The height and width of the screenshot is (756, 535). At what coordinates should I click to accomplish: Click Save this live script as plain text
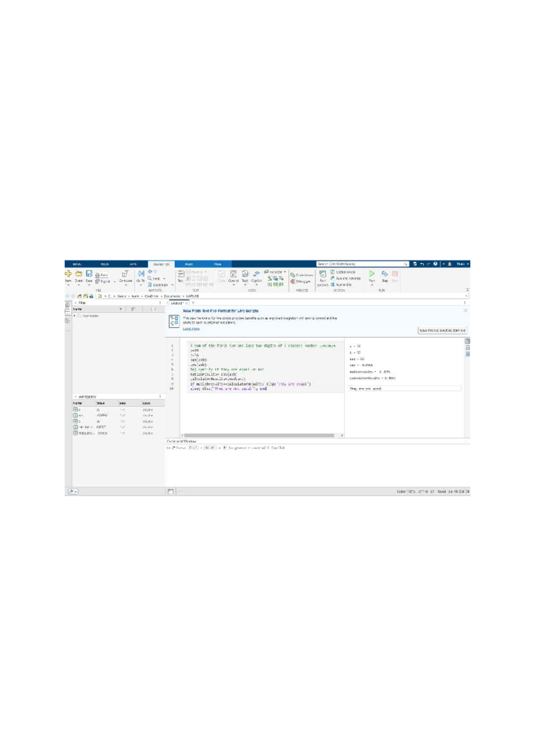(x=442, y=330)
